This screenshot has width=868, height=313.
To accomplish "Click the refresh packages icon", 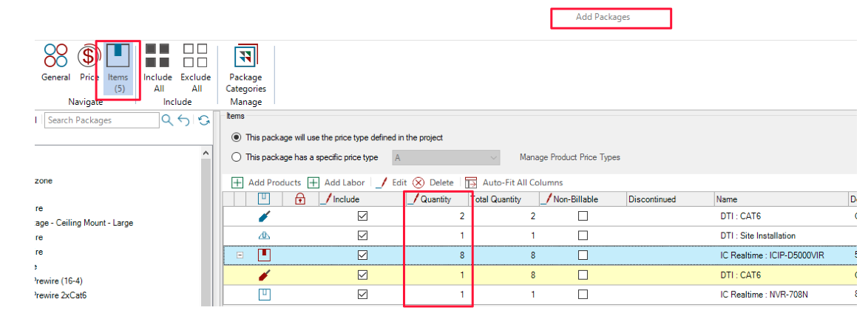I will [x=204, y=120].
